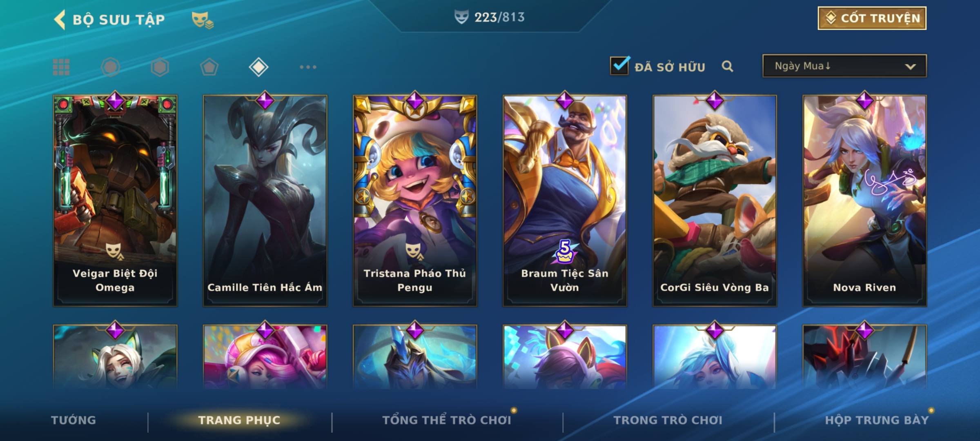
Task: Open the Braum Tiệc Sân Vườn skin
Action: point(565,200)
